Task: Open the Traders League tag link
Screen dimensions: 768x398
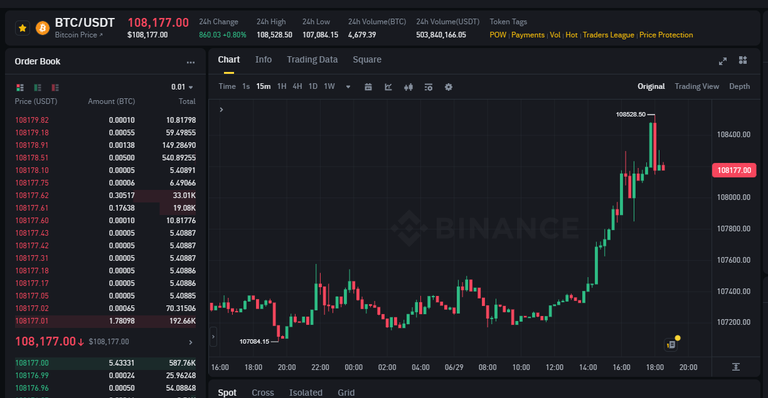Action: 608,35
